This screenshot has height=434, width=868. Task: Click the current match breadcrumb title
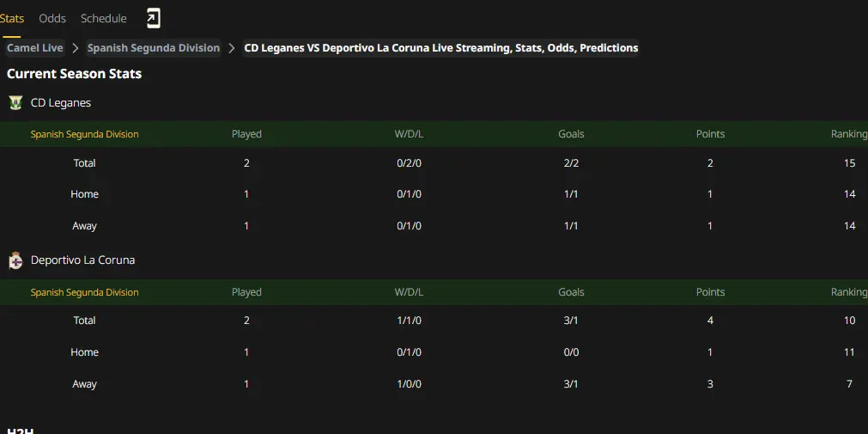coord(441,48)
